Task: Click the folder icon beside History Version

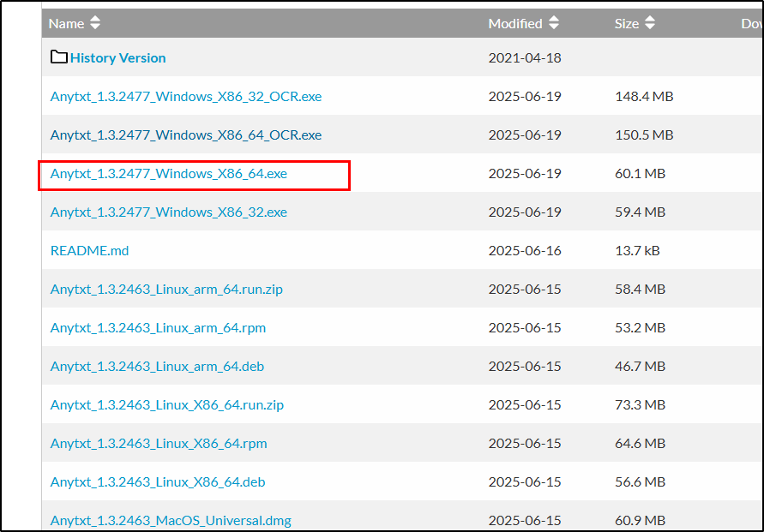Action: [x=58, y=57]
